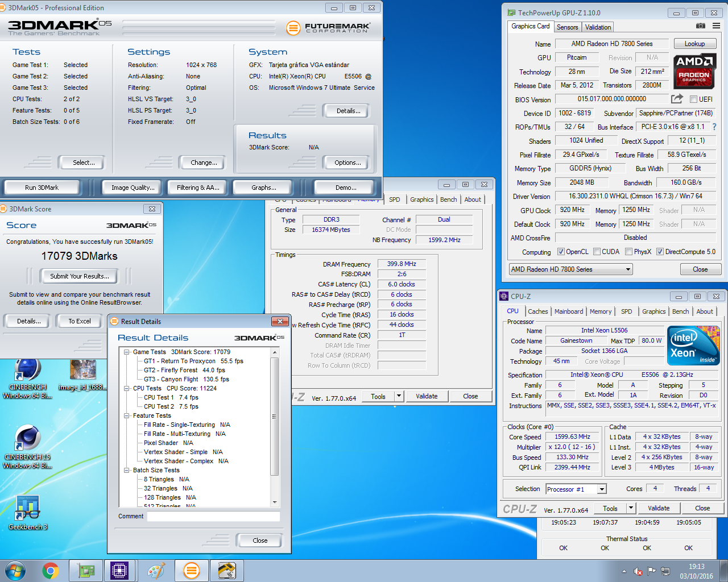Click the Lookup button in GPU-Z
Viewport: 728px width, 582px height.
point(694,44)
